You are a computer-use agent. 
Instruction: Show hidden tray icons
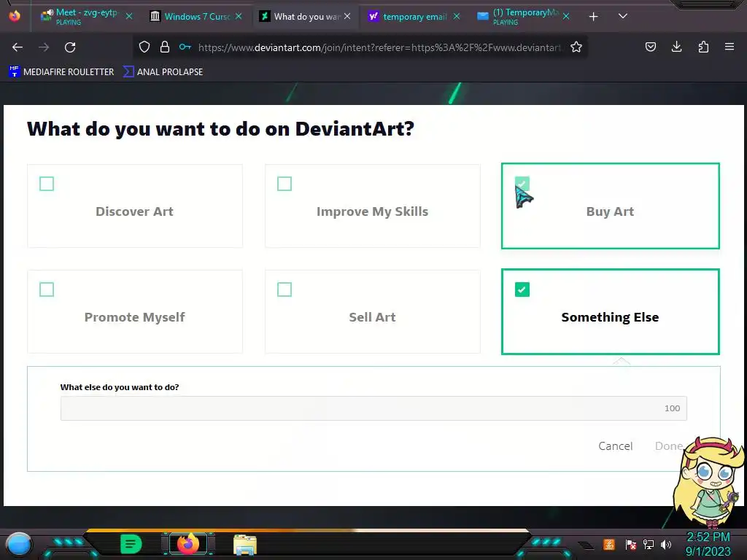[x=587, y=545]
